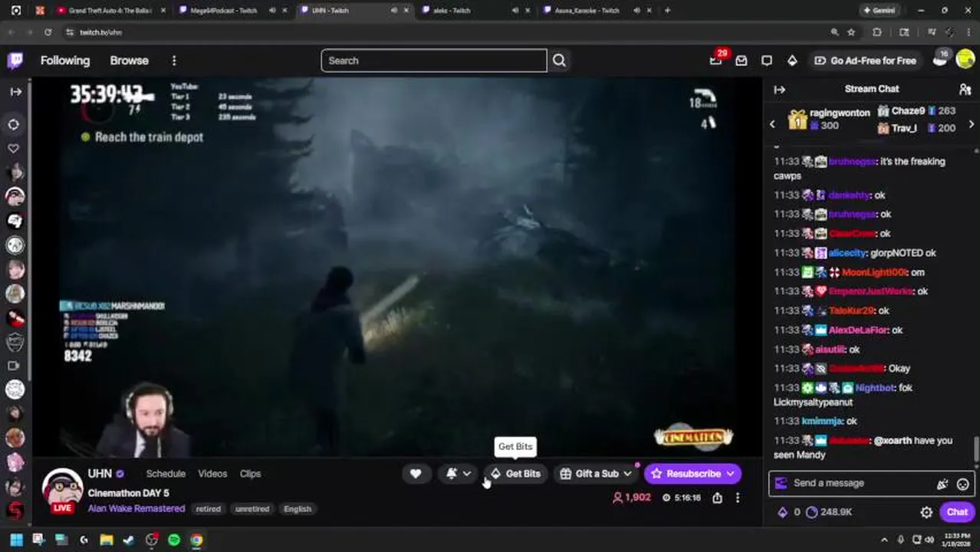Open Spotify from the taskbar
This screenshot has height=552, width=980.
(x=174, y=540)
